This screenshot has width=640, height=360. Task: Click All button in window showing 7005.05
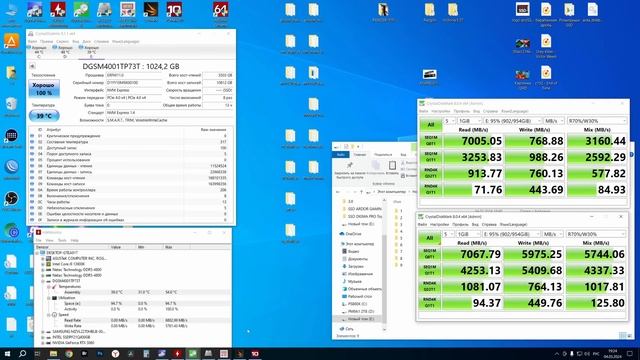point(431,124)
